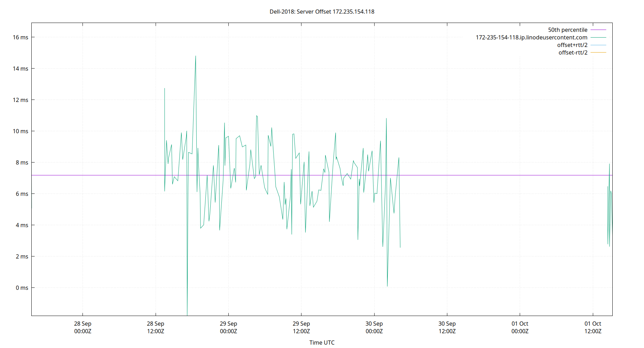Click the '30 Sep 12:00Z' x-axis label

[447, 327]
